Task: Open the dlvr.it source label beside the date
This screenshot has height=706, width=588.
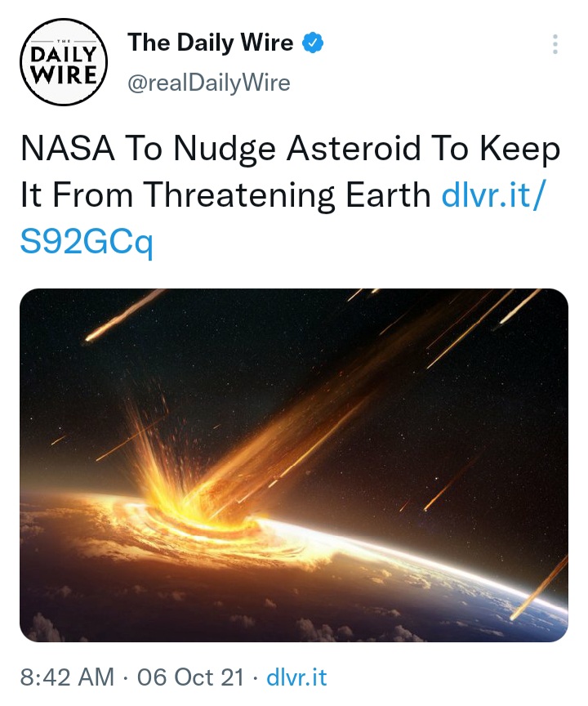Action: pos(296,677)
